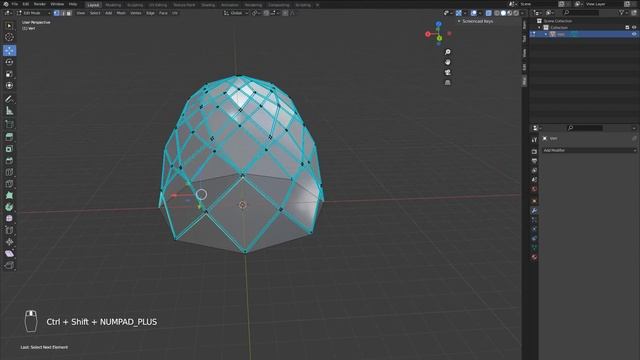Image resolution: width=640 pixels, height=360 pixels.
Task: Pick the Scale tool
Action: [x=9, y=74]
